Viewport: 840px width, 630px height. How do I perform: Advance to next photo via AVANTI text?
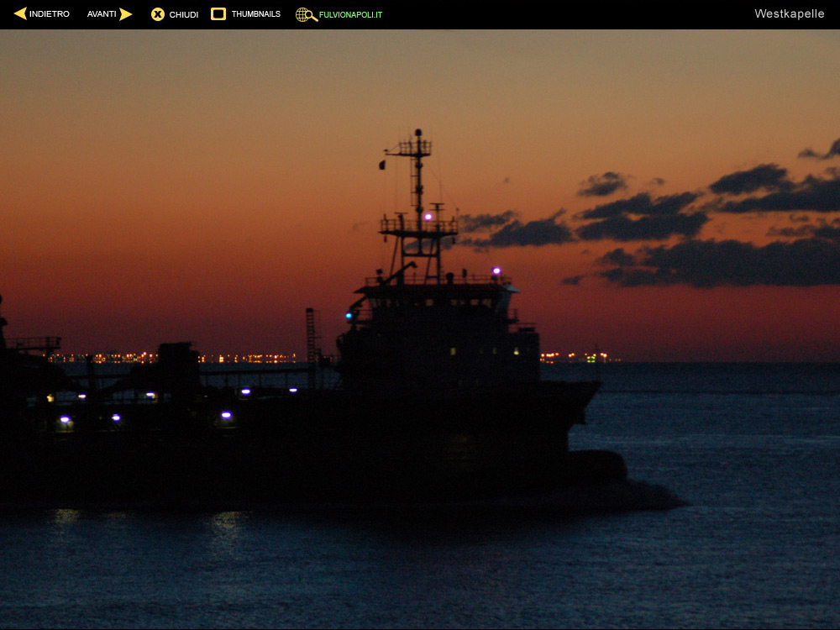(x=102, y=14)
